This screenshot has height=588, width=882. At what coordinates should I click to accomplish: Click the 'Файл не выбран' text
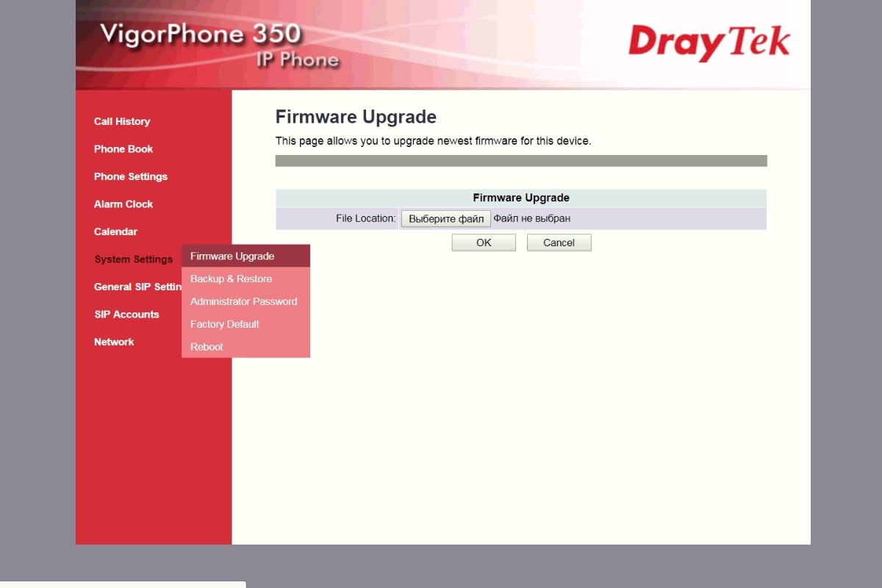pyautogui.click(x=531, y=218)
